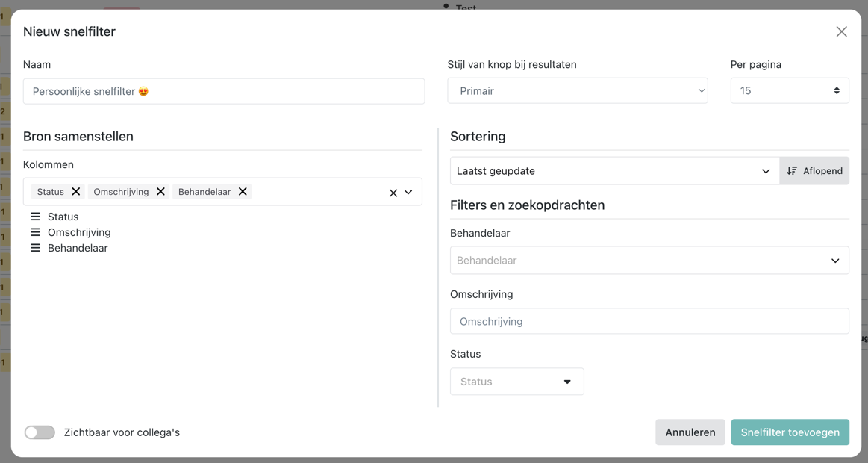The width and height of the screenshot is (868, 463).
Task: Open the Laatst geupdate sorting dropdown
Action: (614, 170)
